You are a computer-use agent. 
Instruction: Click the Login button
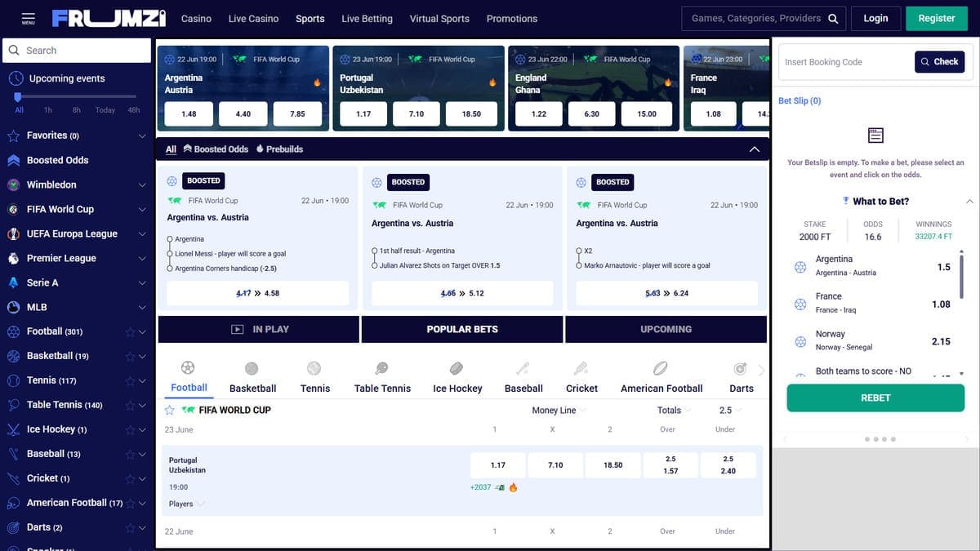tap(875, 18)
